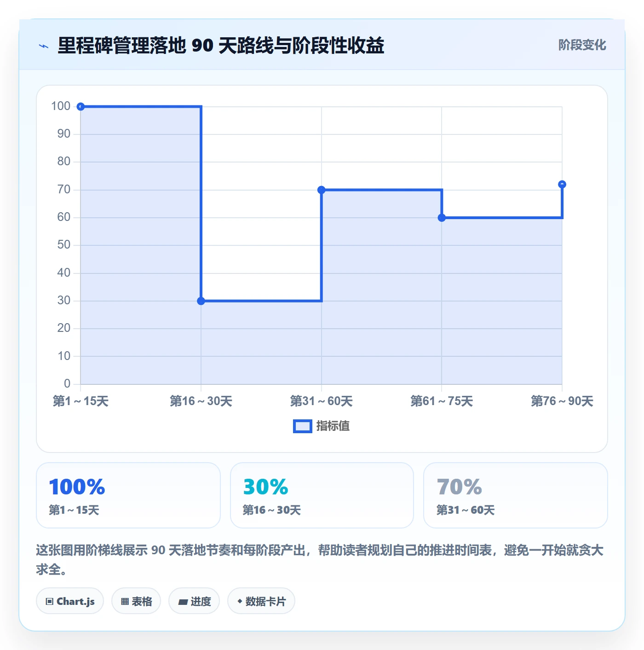Select the 数据卡片 tag chip
The width and height of the screenshot is (644, 650).
tap(261, 601)
